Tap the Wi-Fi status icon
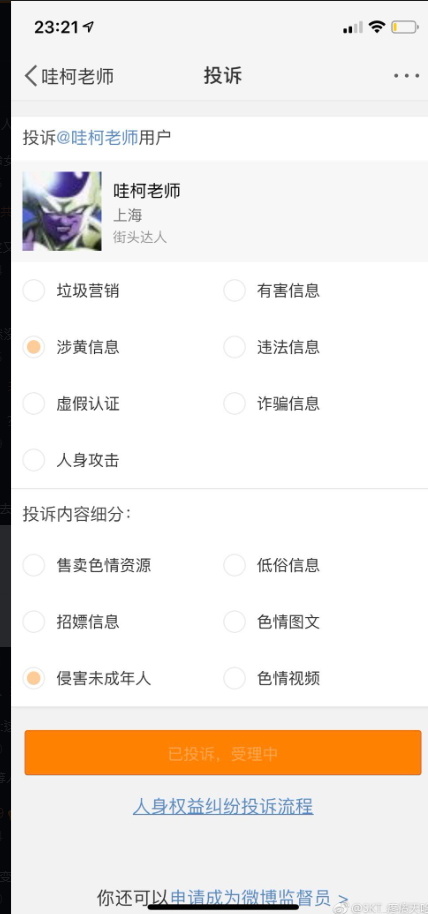This screenshot has width=428, height=914. pyautogui.click(x=377, y=27)
